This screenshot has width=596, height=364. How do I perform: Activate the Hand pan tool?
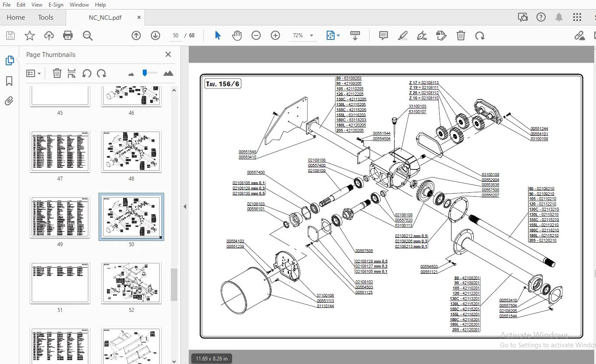(237, 35)
